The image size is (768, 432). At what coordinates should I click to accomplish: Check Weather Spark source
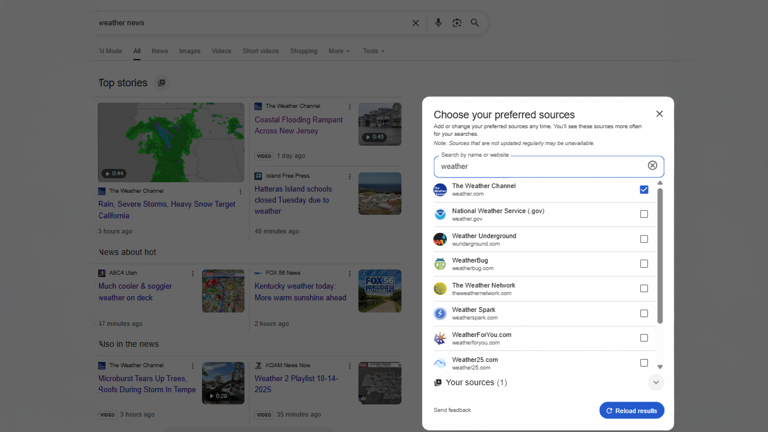644,313
